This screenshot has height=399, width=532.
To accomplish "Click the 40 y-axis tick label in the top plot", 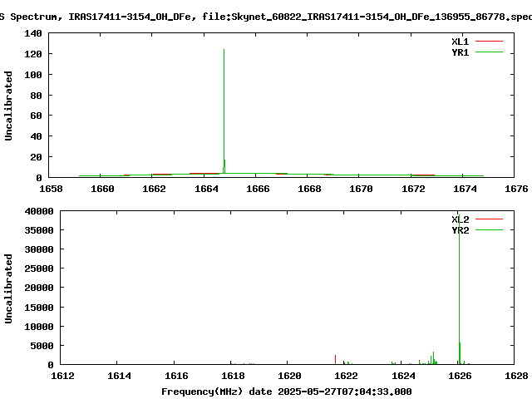I will 36,136.
